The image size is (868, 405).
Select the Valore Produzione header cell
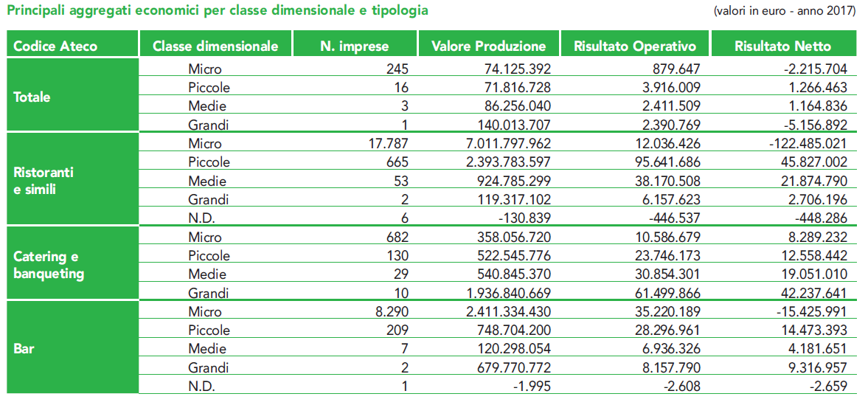pyautogui.click(x=488, y=46)
